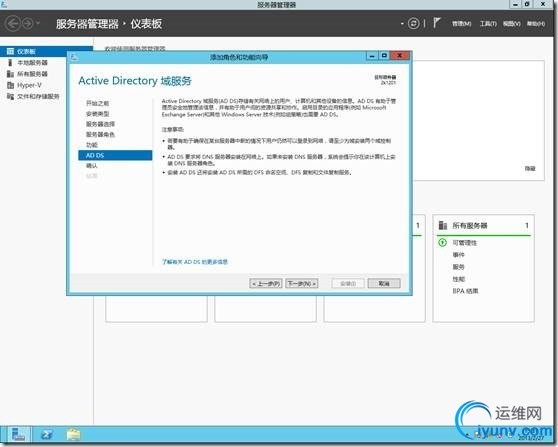Open BPA 结果 in the 所有服务器 tile
The height and width of the screenshot is (447, 558).
click(465, 291)
